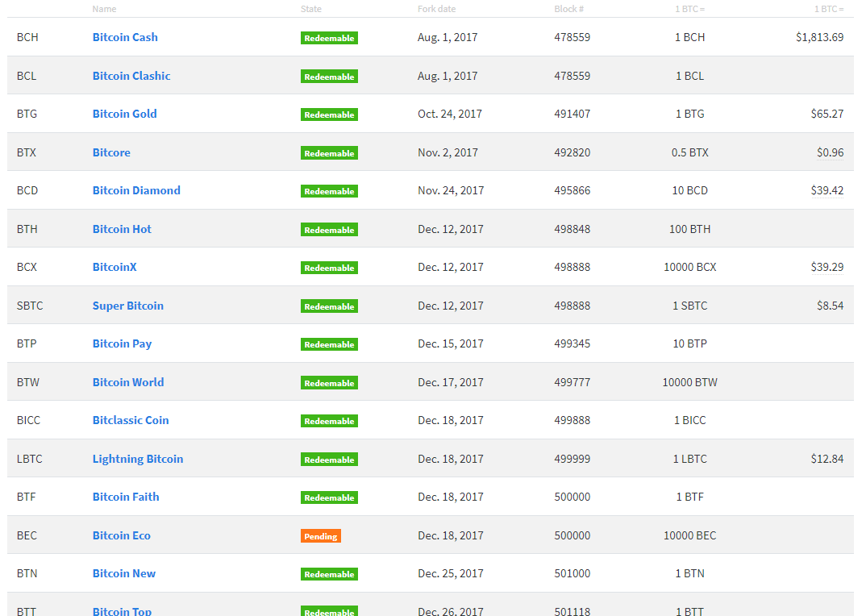Click the 10000 BTW ratio cell

pos(690,382)
